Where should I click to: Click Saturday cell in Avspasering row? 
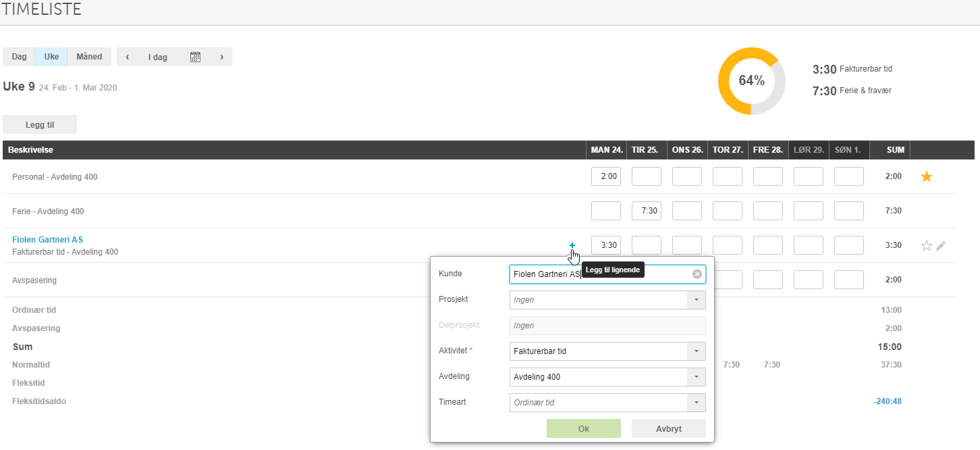point(809,280)
